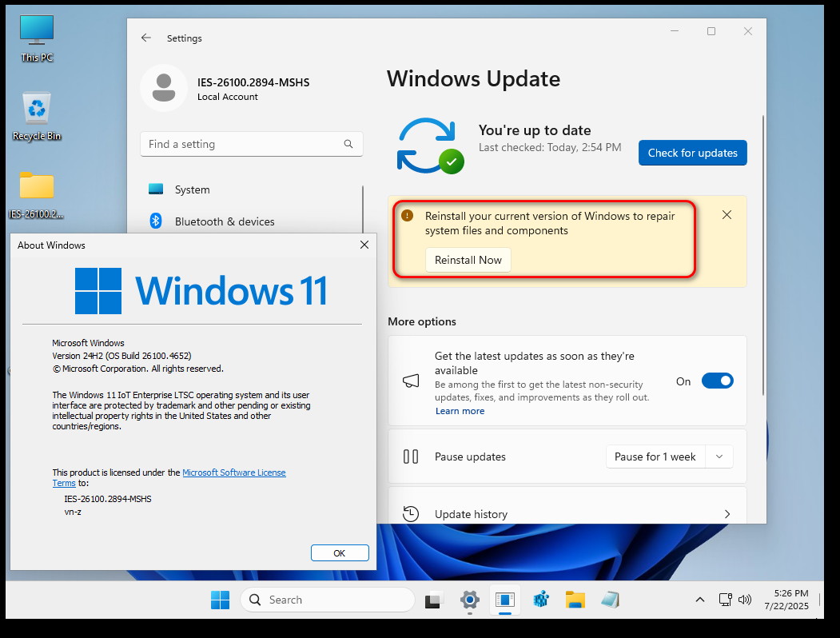This screenshot has height=638, width=840.
Task: Click the search magnifier in Find a setting
Action: [348, 144]
